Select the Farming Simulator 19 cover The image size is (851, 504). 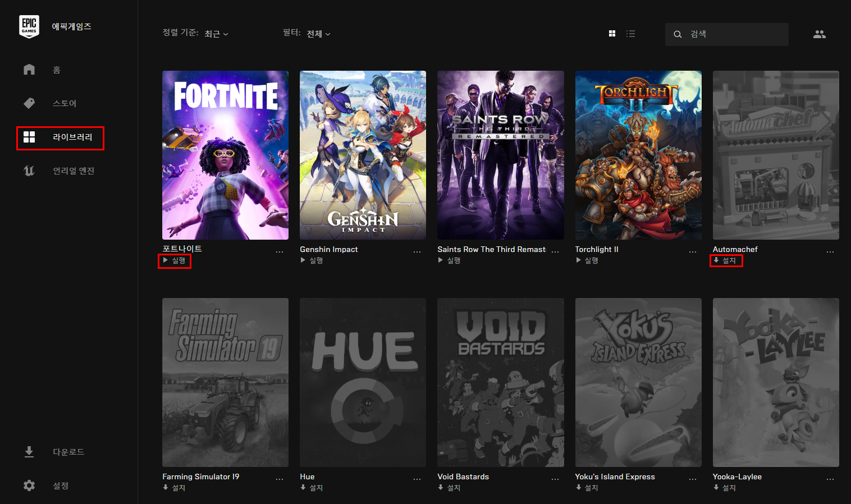tap(225, 382)
